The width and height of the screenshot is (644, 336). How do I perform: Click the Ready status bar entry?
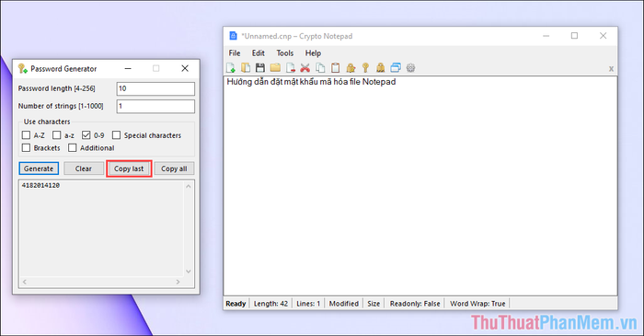236,304
